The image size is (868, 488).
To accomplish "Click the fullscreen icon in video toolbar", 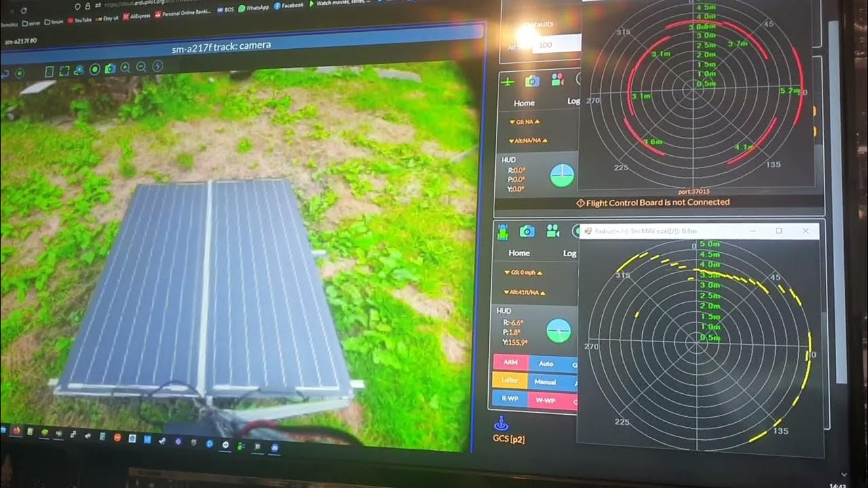I will 64,70.
